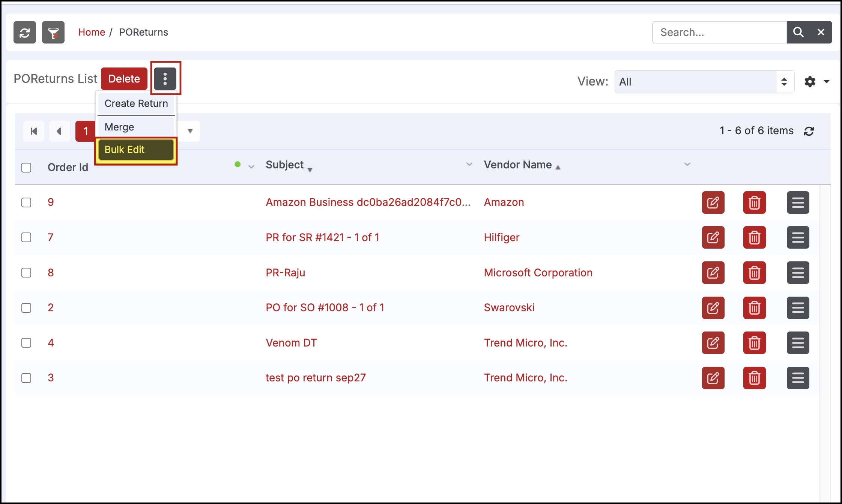Check the box for order 9
Image resolution: width=842 pixels, height=504 pixels.
[x=26, y=202]
